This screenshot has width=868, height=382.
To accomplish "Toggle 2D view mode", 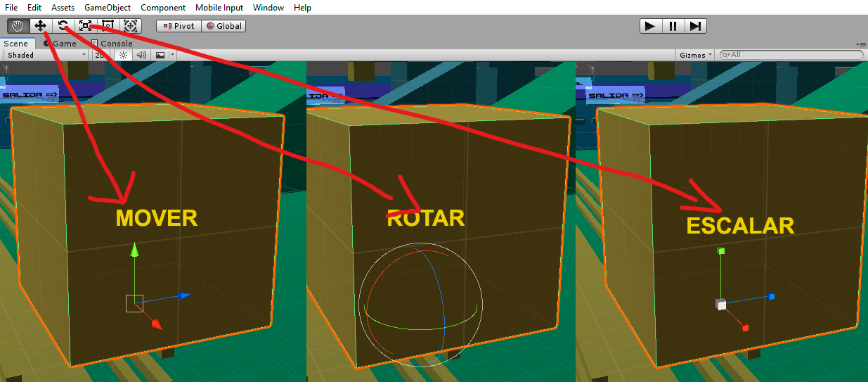I will pos(101,55).
